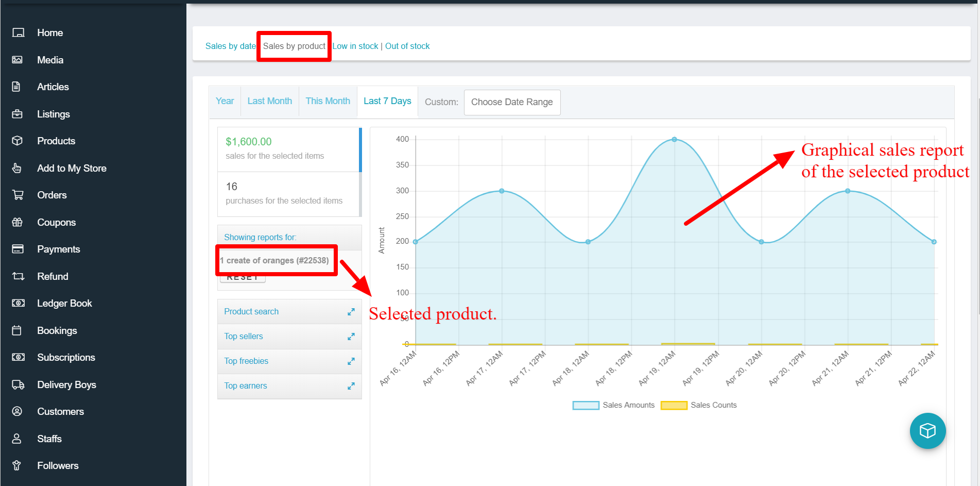This screenshot has height=486, width=980.
Task: Click the Apr 19 peak data point
Action: (x=674, y=140)
